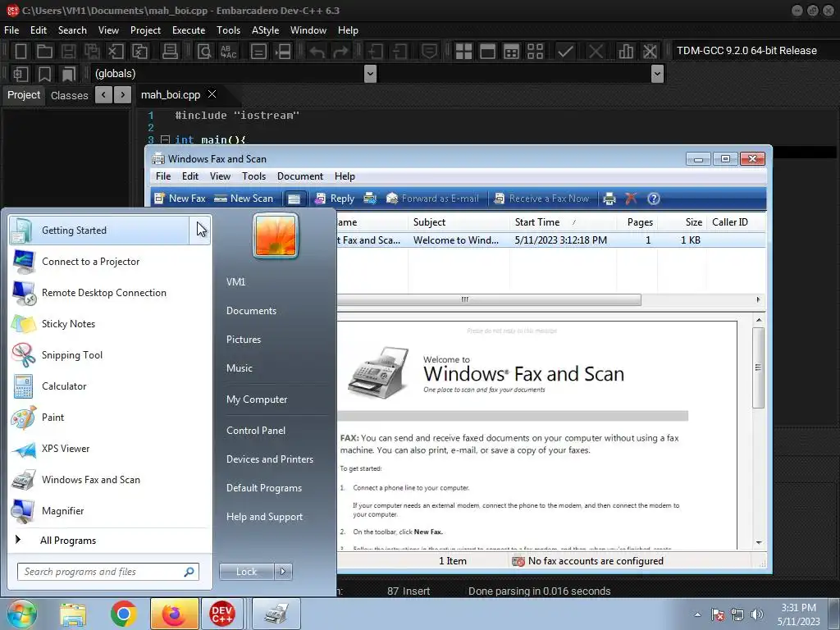The width and height of the screenshot is (840, 630).
Task: Click the Find magnifier icon in Dev-C++ toolbar
Action: (x=204, y=51)
